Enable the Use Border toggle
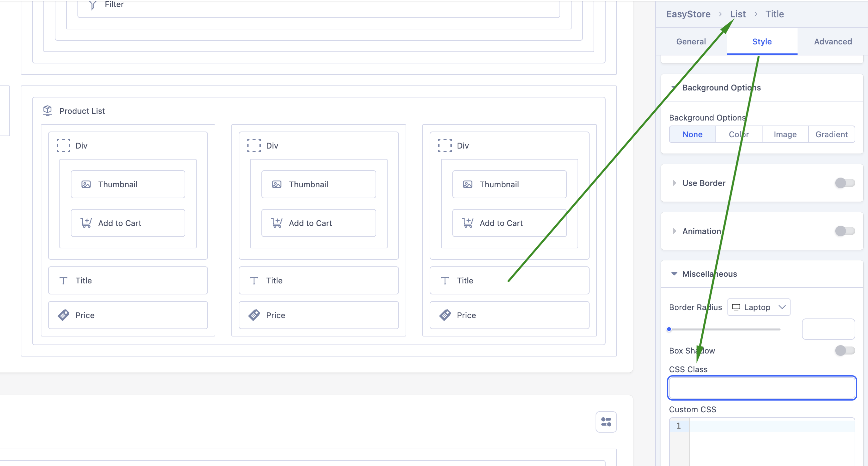Image resolution: width=868 pixels, height=466 pixels. (x=845, y=183)
